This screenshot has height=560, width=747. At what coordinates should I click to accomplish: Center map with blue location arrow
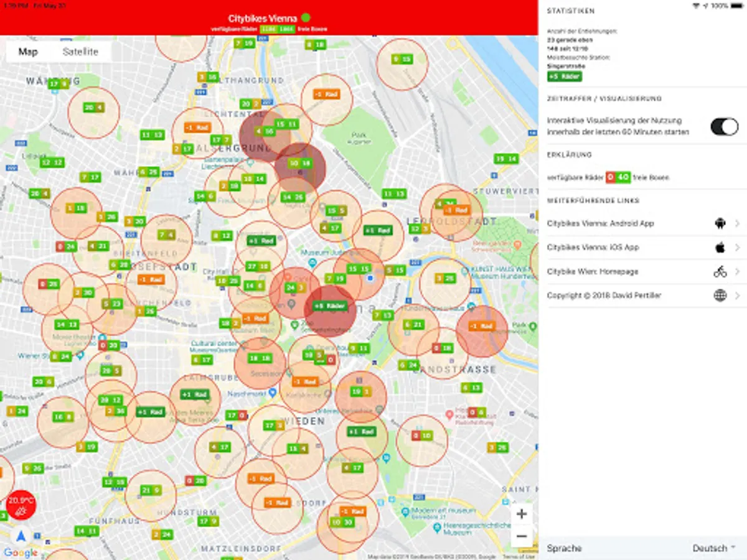(21, 536)
